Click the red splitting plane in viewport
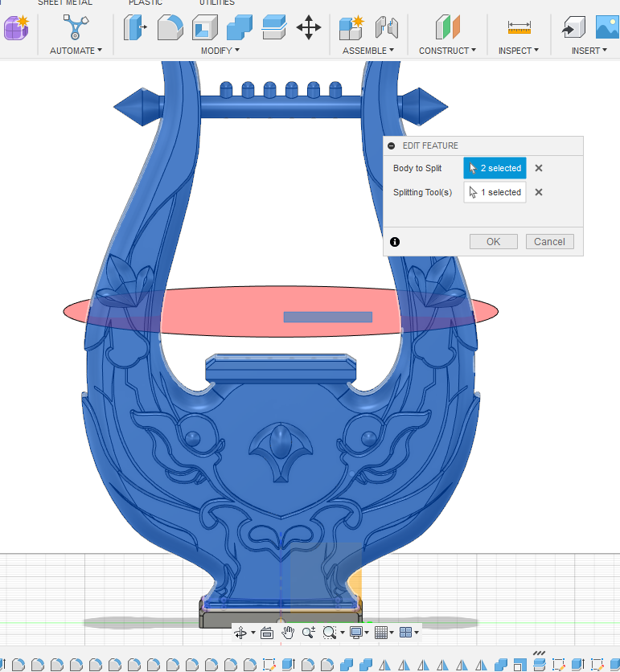This screenshot has height=672, width=620. (x=240, y=311)
